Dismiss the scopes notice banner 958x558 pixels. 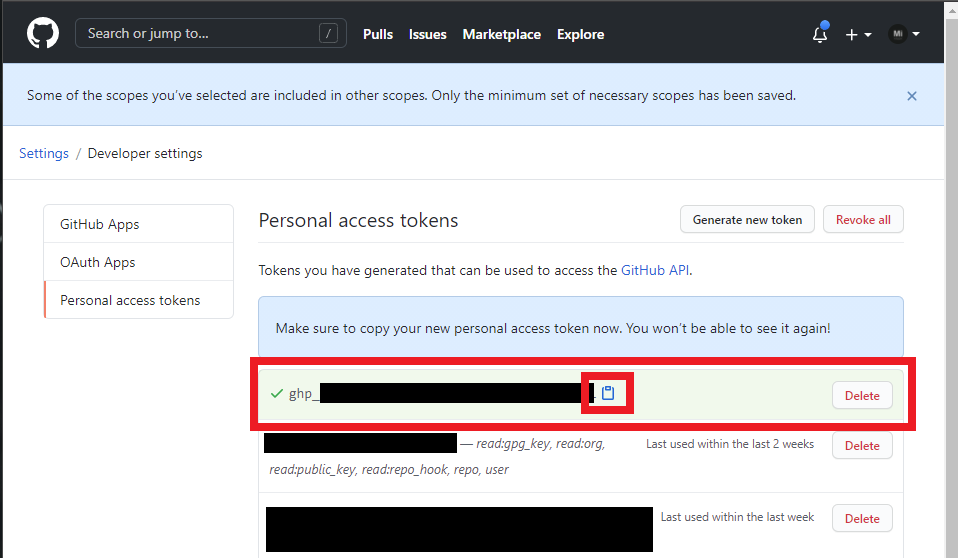click(912, 96)
